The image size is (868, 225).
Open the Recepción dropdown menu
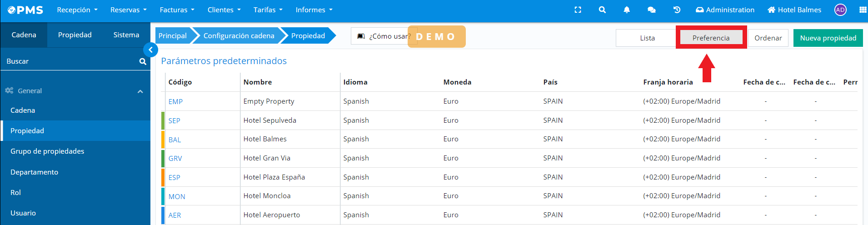pos(77,10)
